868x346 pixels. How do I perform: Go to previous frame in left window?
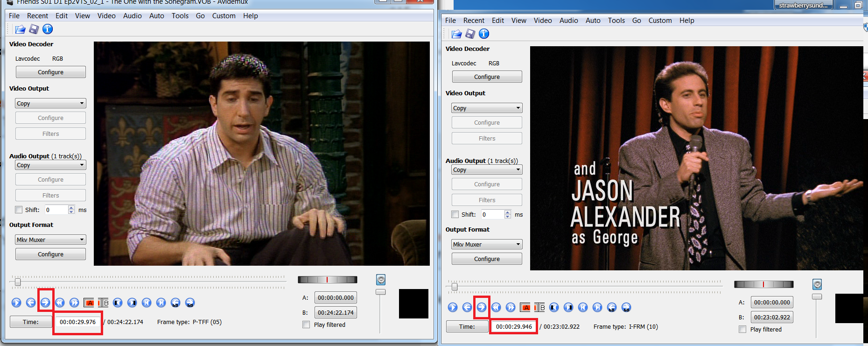pos(31,303)
